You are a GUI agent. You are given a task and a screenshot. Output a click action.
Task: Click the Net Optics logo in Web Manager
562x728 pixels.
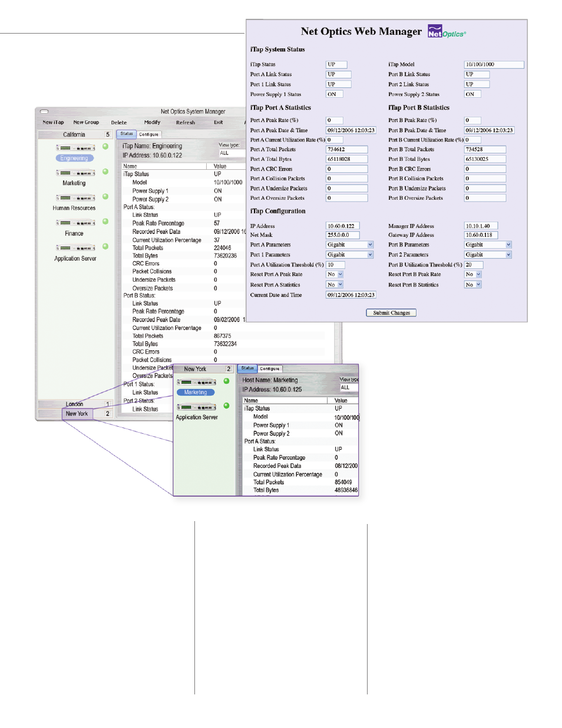click(x=447, y=31)
